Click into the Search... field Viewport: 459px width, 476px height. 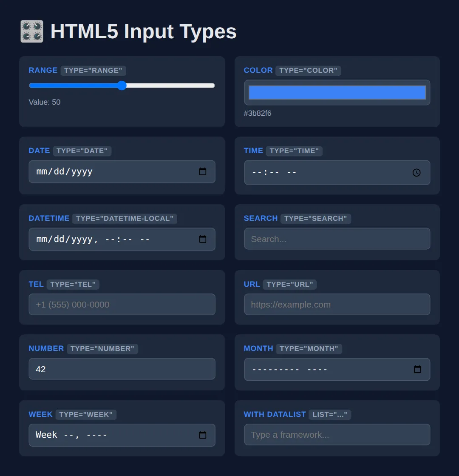pos(337,239)
